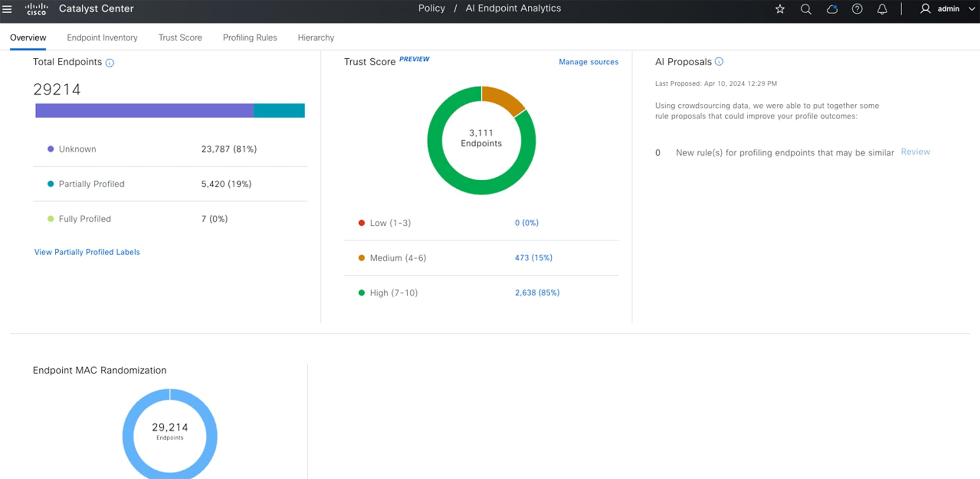Expand the admin account dropdown arrow
The height and width of the screenshot is (479, 980).
(972, 9)
